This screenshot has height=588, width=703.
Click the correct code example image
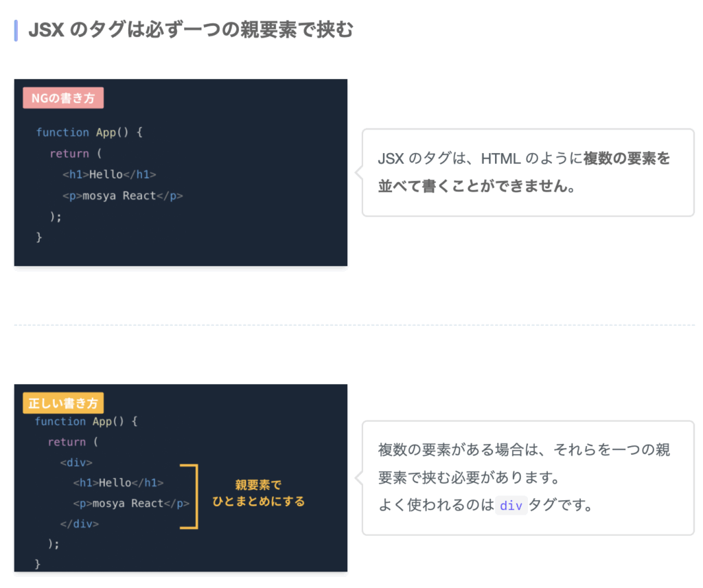tap(181, 478)
